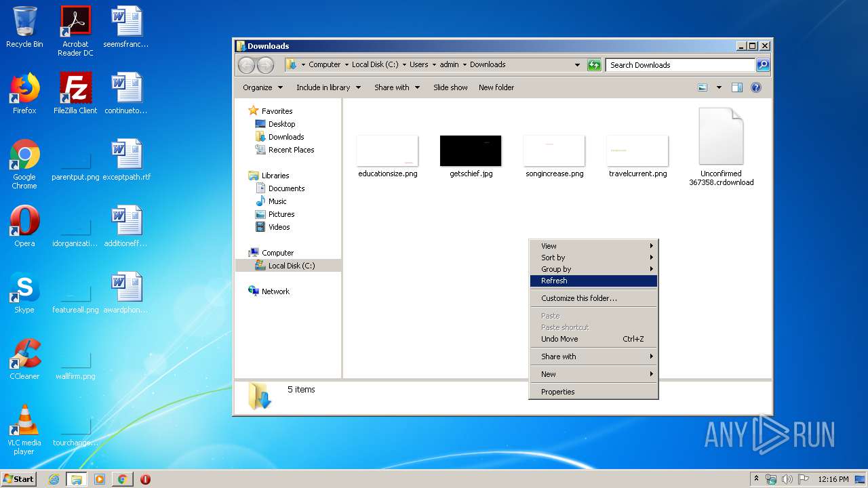
Task: Open the Music library
Action: (x=271, y=201)
